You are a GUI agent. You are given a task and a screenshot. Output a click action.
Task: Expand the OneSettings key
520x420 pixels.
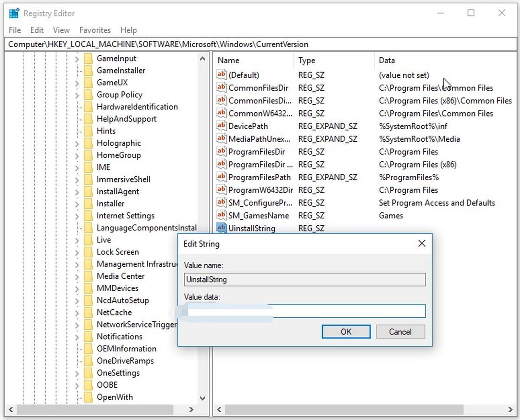click(x=77, y=373)
